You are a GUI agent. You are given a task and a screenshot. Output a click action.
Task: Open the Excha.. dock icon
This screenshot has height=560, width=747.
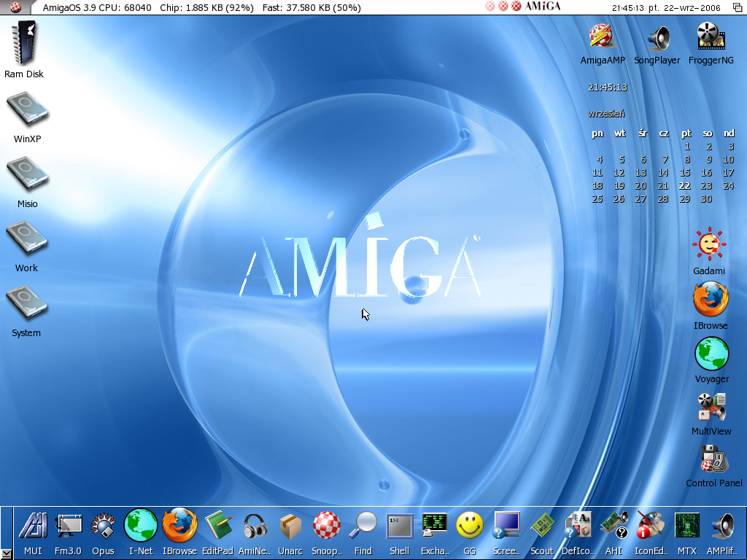435,526
